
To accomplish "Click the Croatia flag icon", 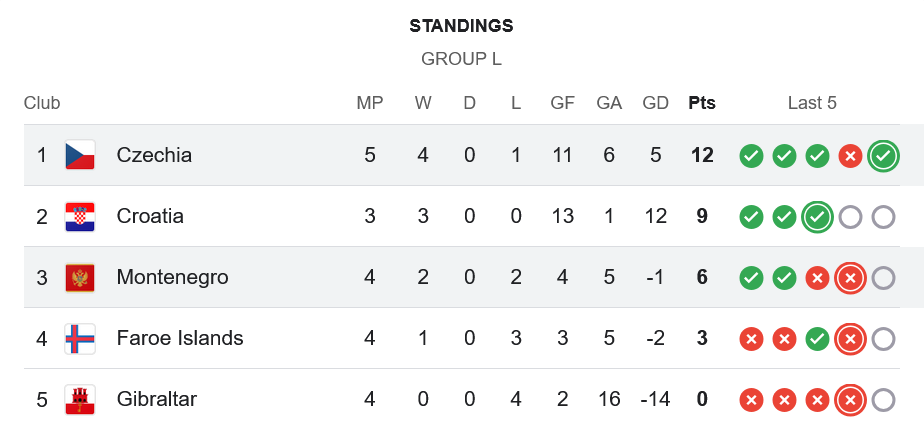I will 79,216.
